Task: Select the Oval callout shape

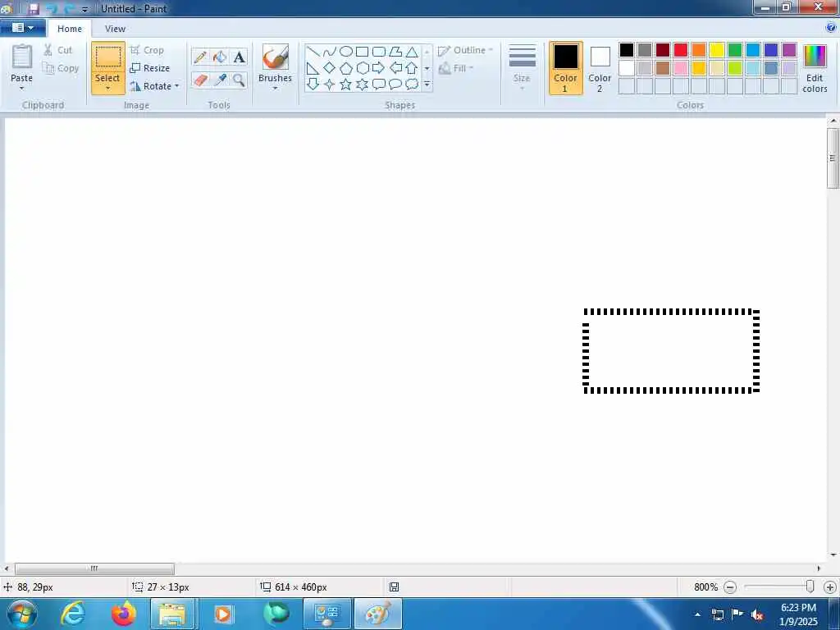Action: tap(395, 84)
